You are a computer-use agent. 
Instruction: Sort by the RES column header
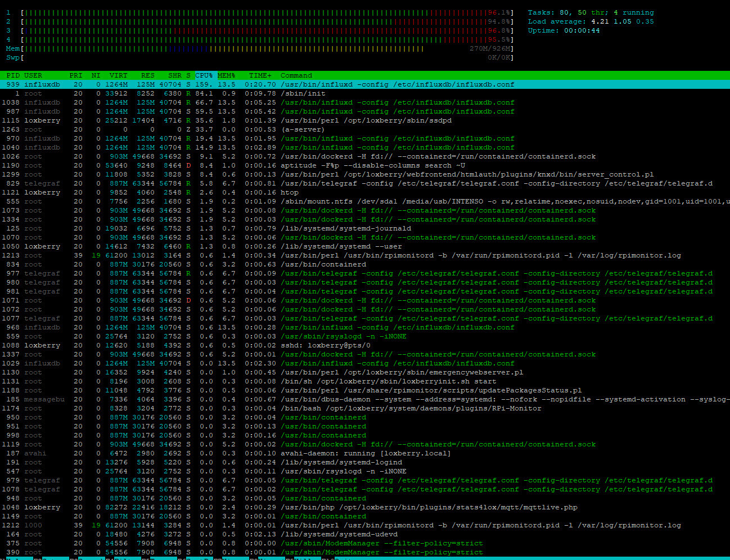[148, 75]
